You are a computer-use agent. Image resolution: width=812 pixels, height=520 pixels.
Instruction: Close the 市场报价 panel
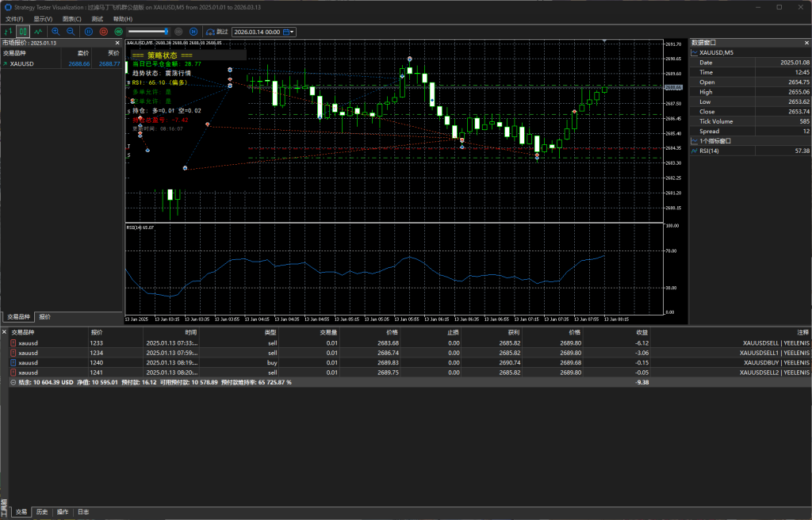117,43
